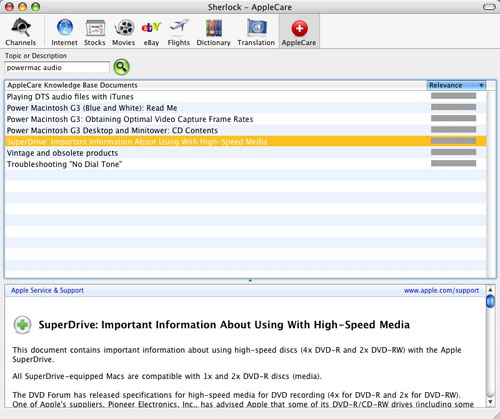500x419 pixels.
Task: Click the yellow minimize window button
Action: point(22,7)
